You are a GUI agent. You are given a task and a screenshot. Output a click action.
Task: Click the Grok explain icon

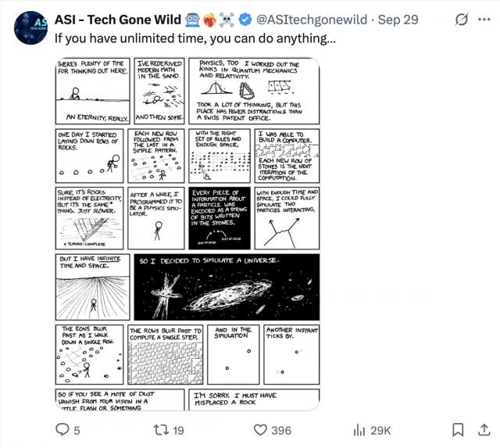coord(461,19)
